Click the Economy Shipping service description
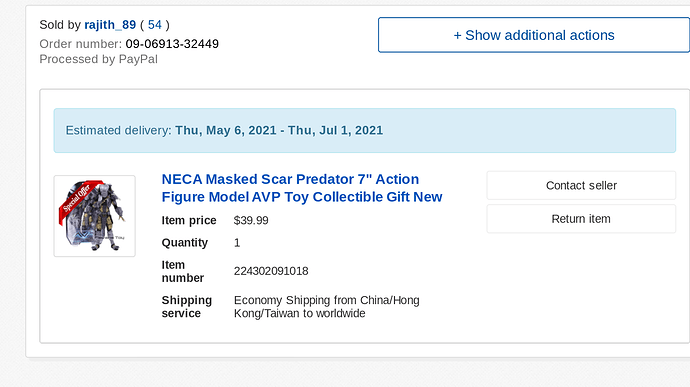690x387 pixels. tap(327, 307)
